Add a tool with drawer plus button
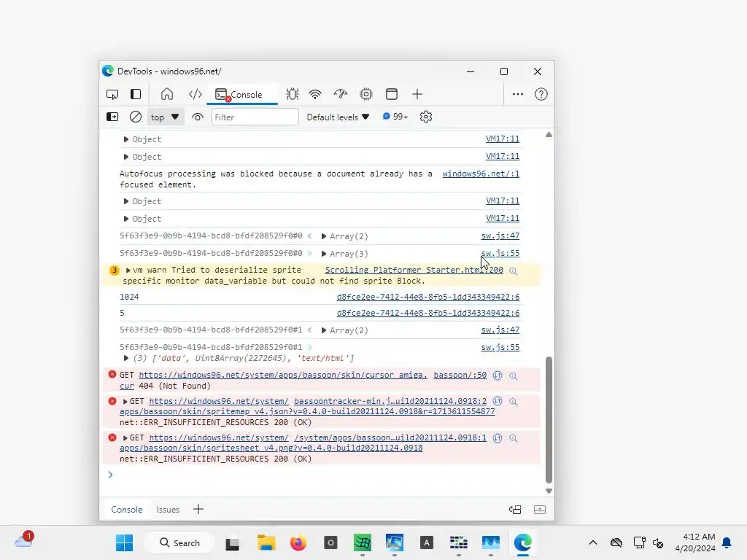 coord(198,509)
